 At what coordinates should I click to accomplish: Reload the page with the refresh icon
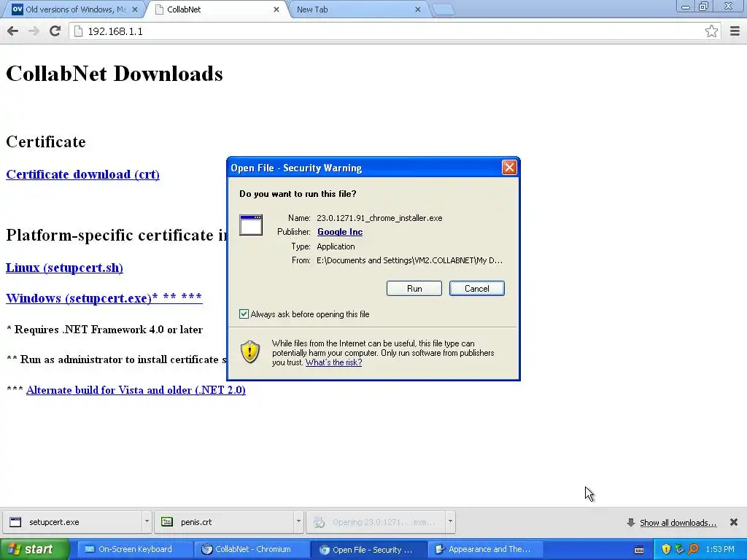tap(55, 31)
